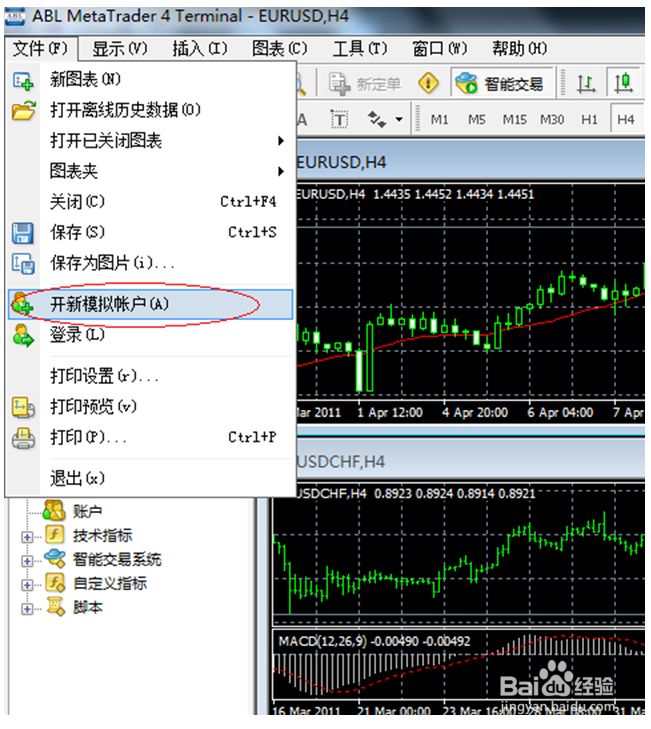Open the 窗口(W) menu
The image size is (651, 729).
(440, 48)
